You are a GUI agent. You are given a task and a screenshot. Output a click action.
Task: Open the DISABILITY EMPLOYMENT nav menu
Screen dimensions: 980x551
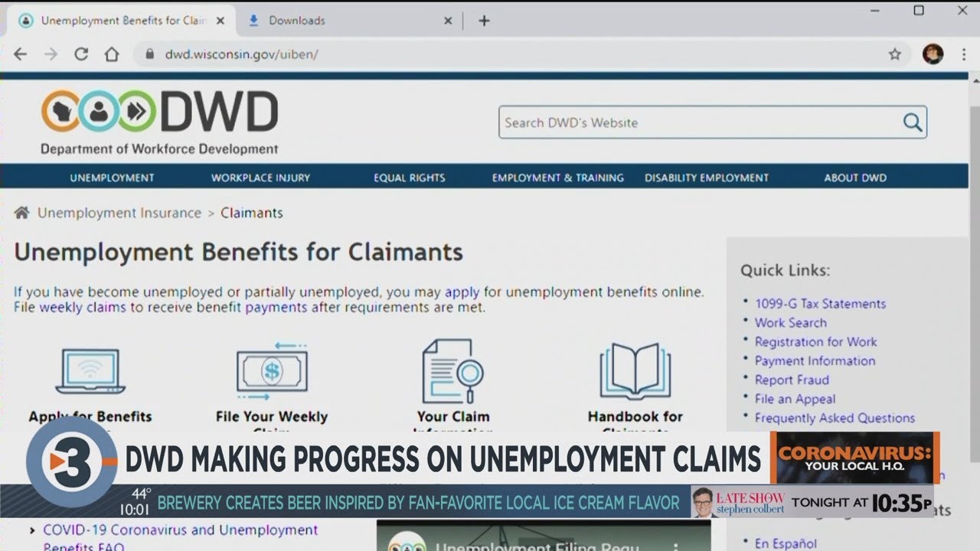706,178
